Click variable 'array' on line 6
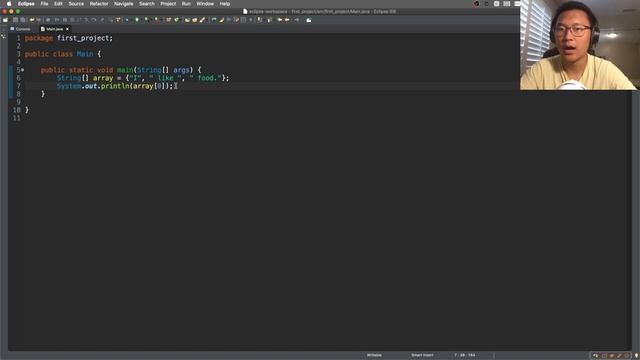The image size is (640, 360). 103,78
